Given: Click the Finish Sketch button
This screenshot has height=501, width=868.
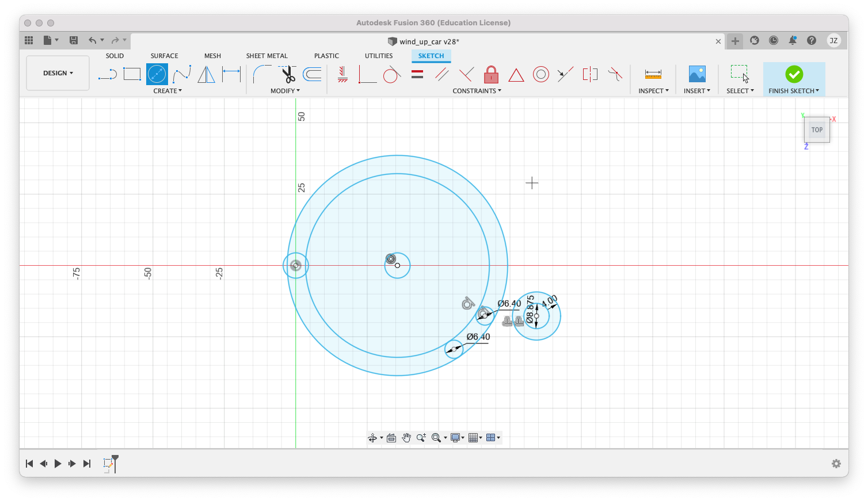Looking at the screenshot, I should tap(794, 74).
